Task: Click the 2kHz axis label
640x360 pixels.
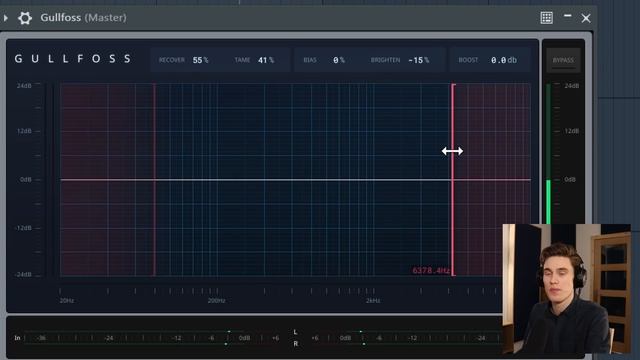Action: click(x=373, y=300)
